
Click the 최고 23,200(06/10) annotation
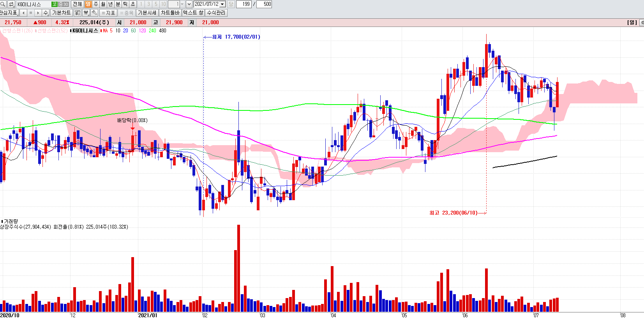click(453, 213)
